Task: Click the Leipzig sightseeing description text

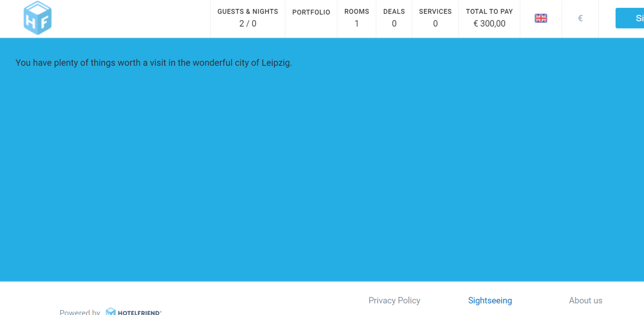Action: pyautogui.click(x=154, y=63)
